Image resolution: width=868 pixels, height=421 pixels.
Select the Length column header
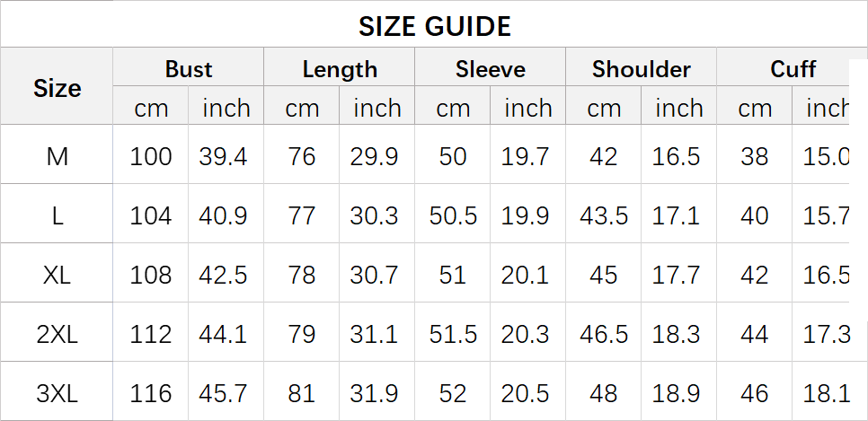(x=340, y=69)
